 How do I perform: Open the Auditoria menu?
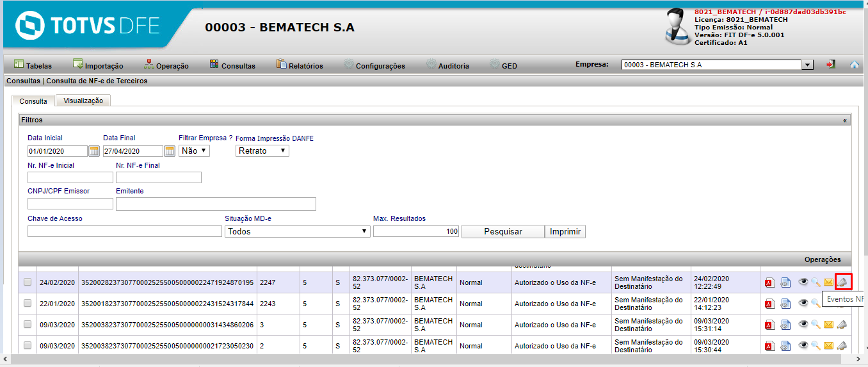pos(447,65)
